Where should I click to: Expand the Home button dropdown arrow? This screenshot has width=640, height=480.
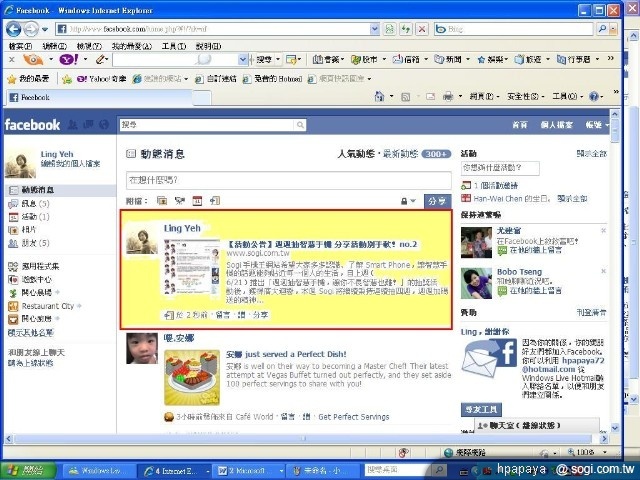pyautogui.click(x=391, y=97)
